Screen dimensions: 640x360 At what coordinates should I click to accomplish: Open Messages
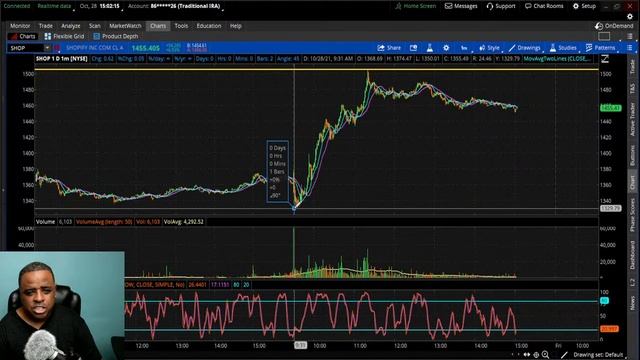pos(461,6)
